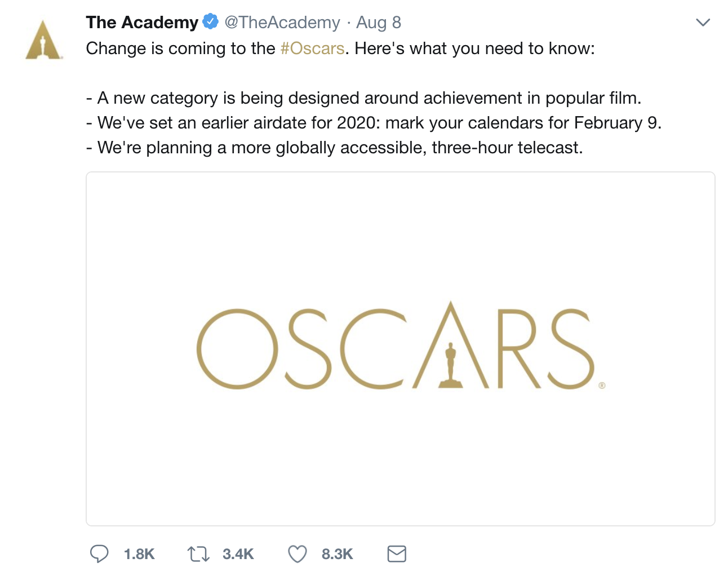Click the caret in the top corner
This screenshot has height=576, width=728.
point(703,22)
